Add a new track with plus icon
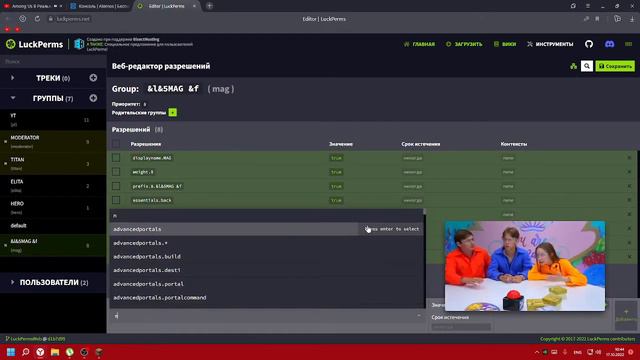 pos(93,78)
